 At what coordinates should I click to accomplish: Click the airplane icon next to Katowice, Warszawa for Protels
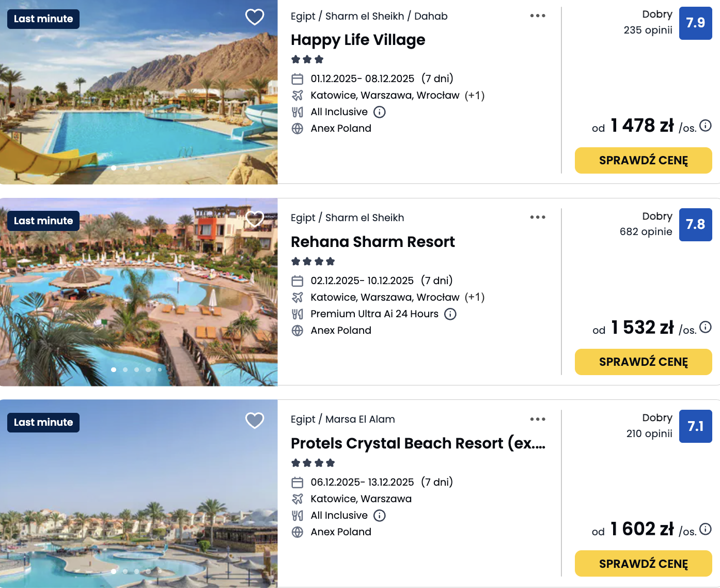(298, 499)
